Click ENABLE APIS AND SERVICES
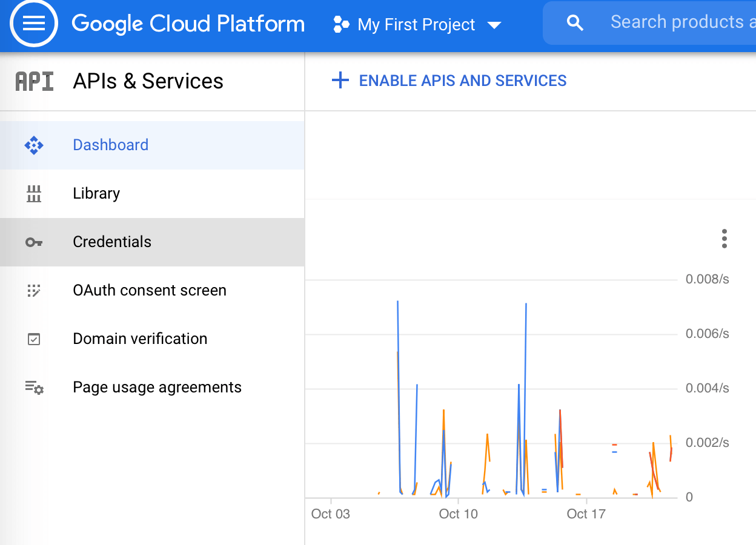The height and width of the screenshot is (545, 756). click(x=463, y=81)
